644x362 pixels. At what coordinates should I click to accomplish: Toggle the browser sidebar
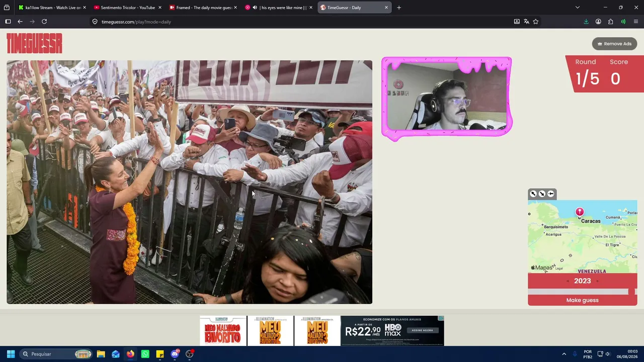(8, 22)
